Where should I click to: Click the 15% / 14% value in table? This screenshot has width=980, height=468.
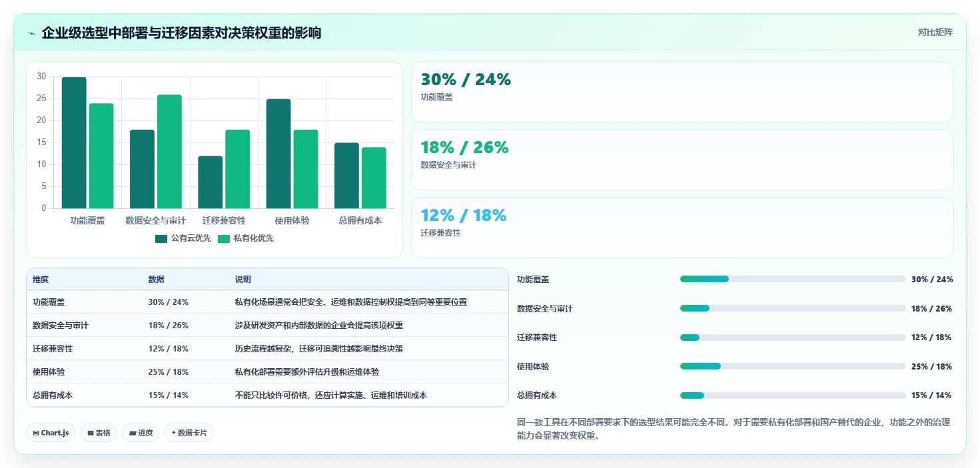click(x=168, y=395)
